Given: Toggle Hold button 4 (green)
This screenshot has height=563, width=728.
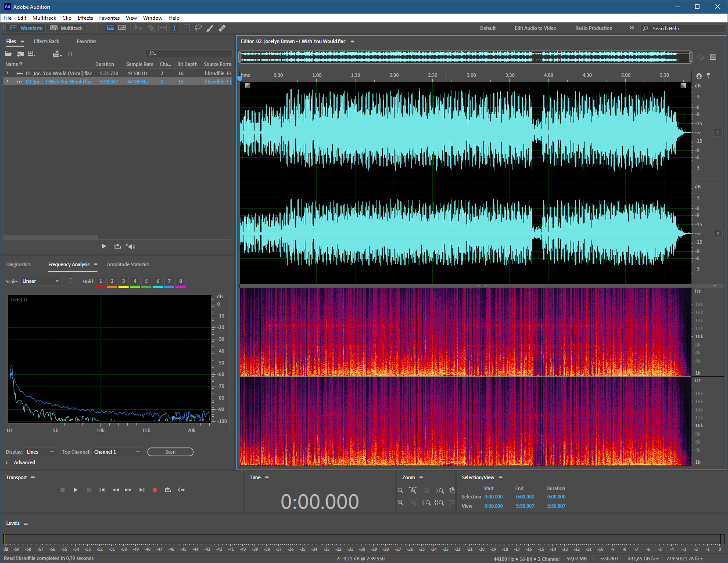Looking at the screenshot, I should coord(135,281).
